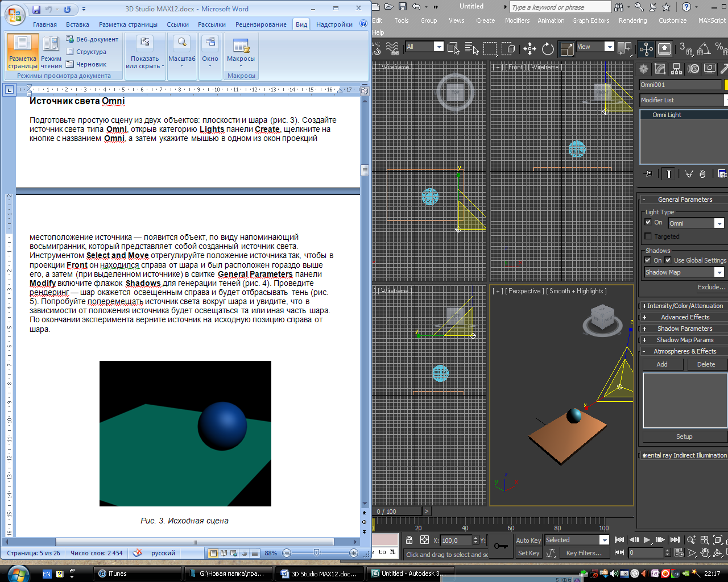Click Add in Atmospheres & Effects
Image resolution: width=728 pixels, height=582 pixels.
[662, 364]
